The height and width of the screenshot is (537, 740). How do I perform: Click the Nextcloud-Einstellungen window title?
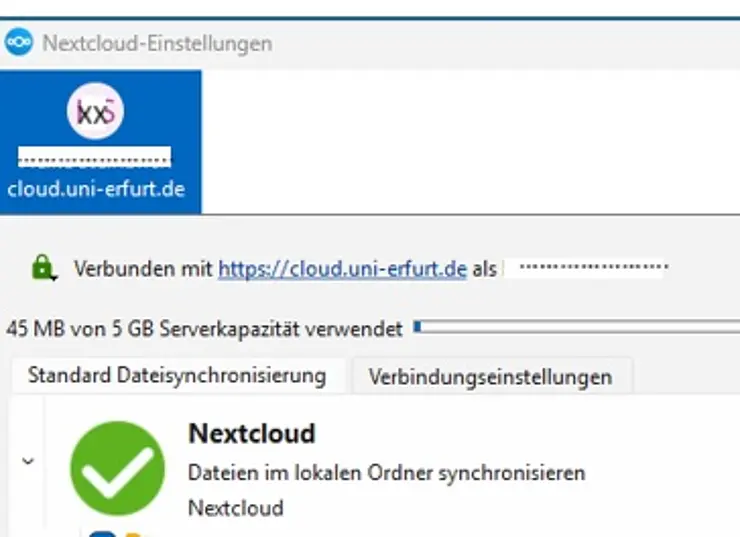click(157, 44)
